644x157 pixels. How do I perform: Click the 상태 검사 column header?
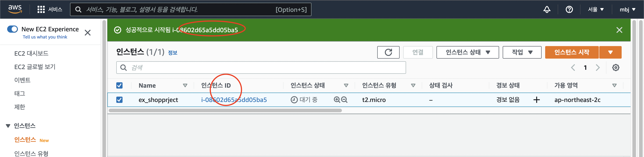tap(441, 85)
